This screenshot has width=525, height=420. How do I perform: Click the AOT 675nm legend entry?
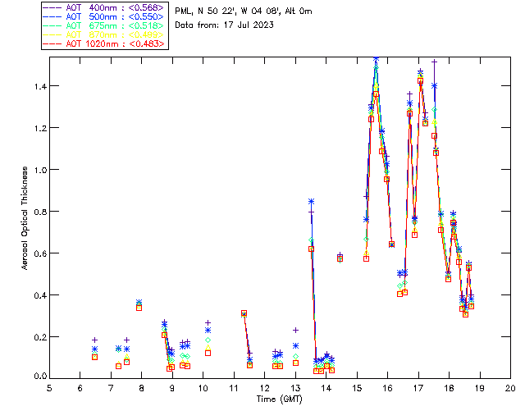104,25
